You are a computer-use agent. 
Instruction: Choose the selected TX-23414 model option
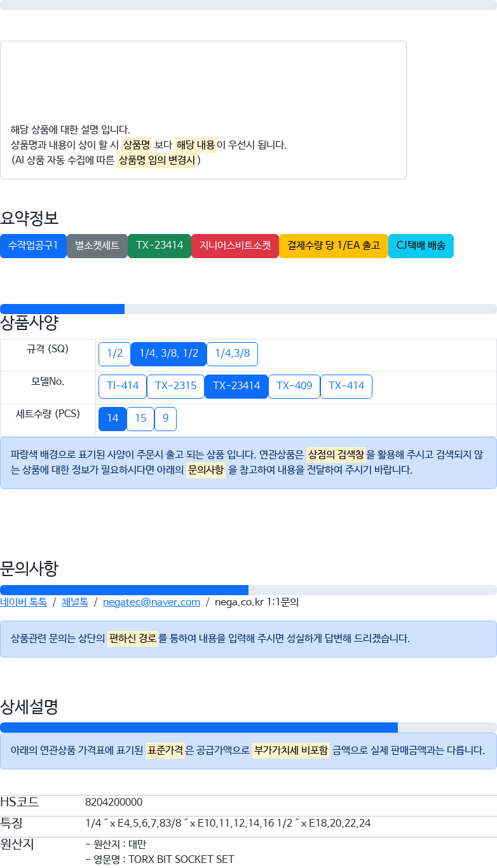pos(236,387)
